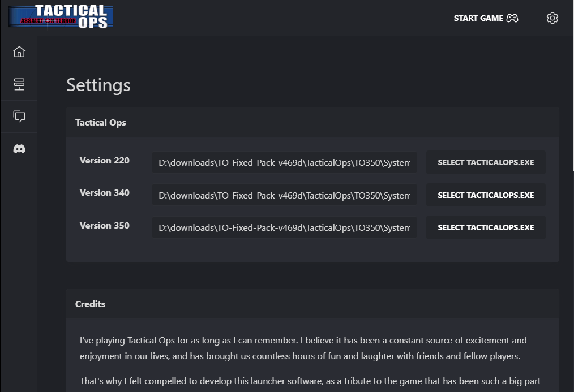
Task: Click the Credits section header
Action: point(91,304)
